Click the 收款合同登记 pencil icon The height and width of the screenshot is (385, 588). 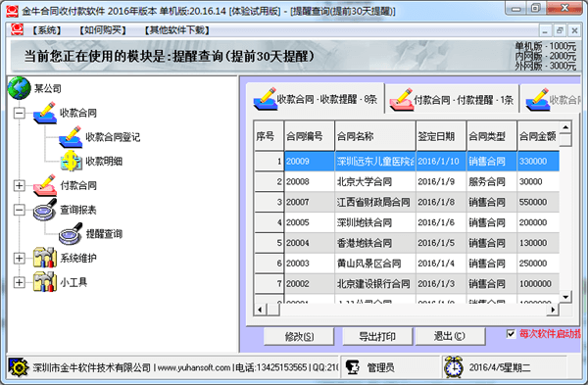pos(71,137)
